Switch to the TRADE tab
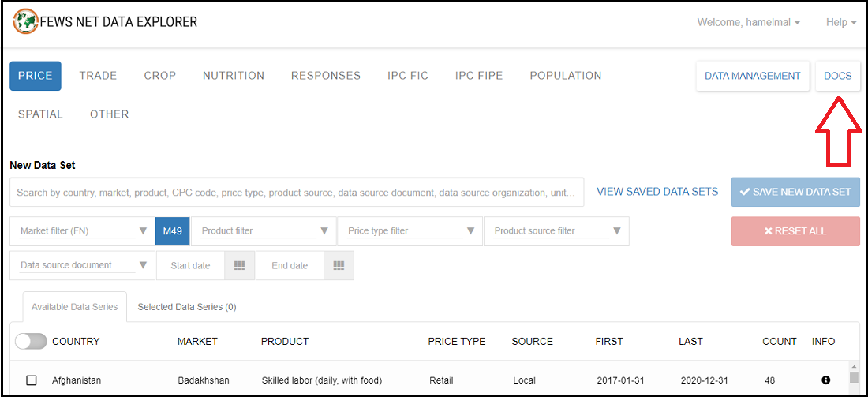 [98, 76]
